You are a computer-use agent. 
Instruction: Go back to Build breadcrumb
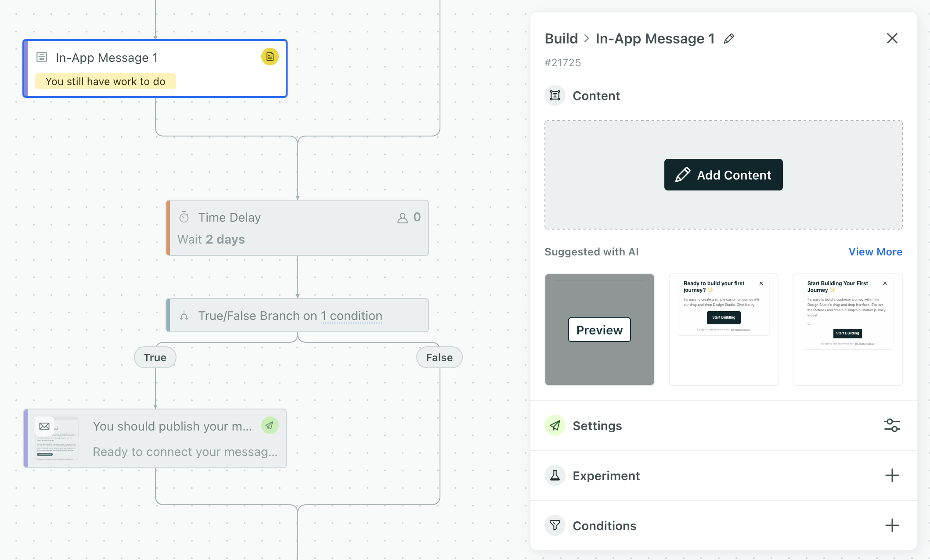(561, 39)
